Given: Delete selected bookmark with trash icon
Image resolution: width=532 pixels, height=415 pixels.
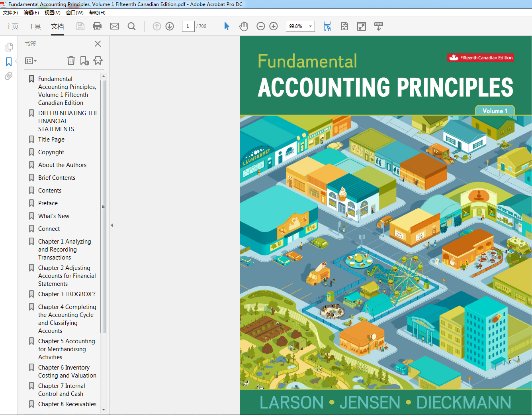Looking at the screenshot, I should pos(71,61).
